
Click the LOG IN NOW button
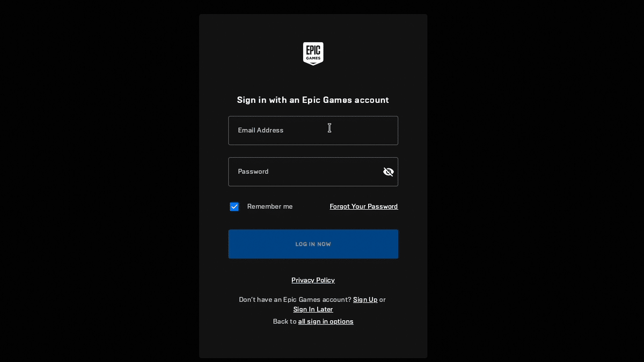coord(313,244)
